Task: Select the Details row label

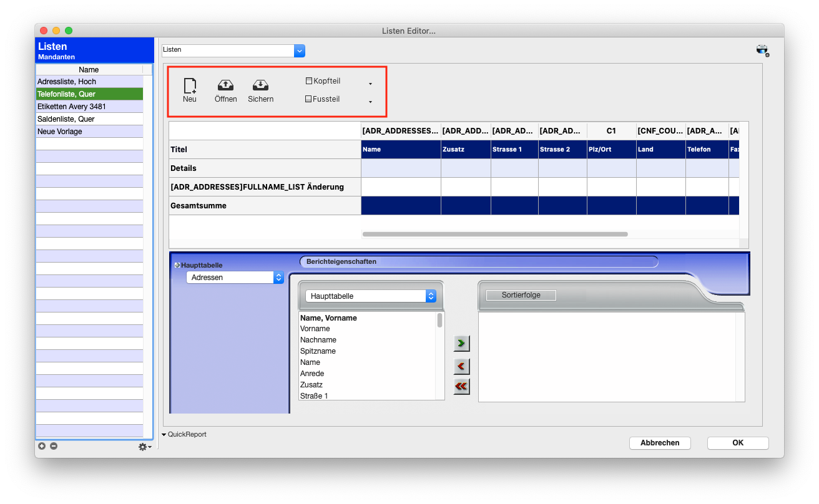Action: point(265,168)
